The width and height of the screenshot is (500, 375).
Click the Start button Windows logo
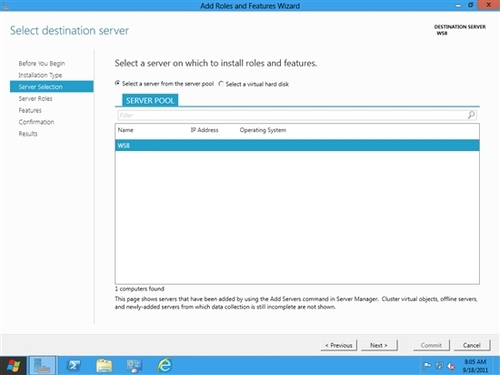[x=13, y=366]
